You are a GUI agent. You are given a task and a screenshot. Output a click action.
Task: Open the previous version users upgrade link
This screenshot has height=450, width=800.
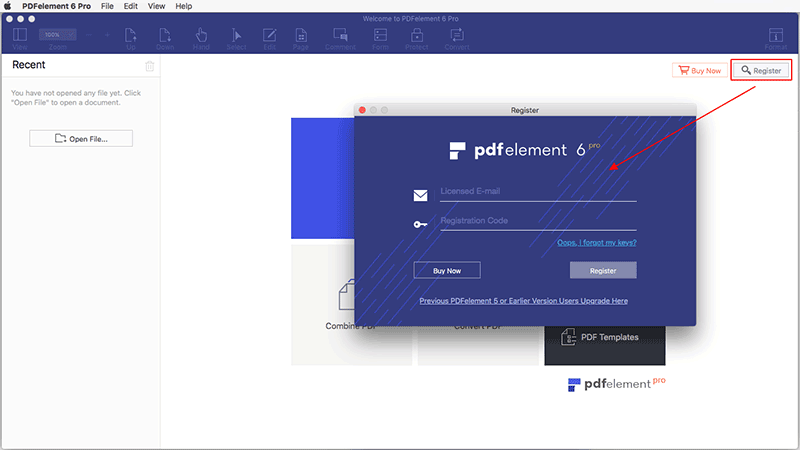point(523,301)
